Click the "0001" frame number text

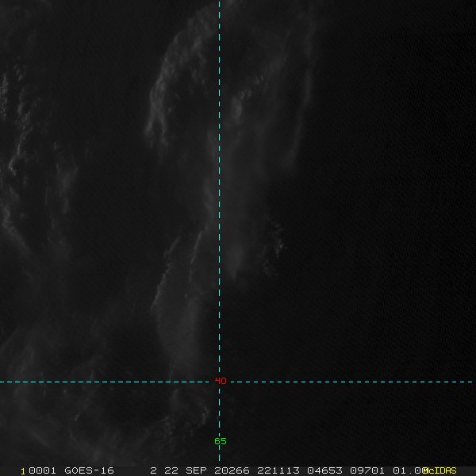coord(42,470)
